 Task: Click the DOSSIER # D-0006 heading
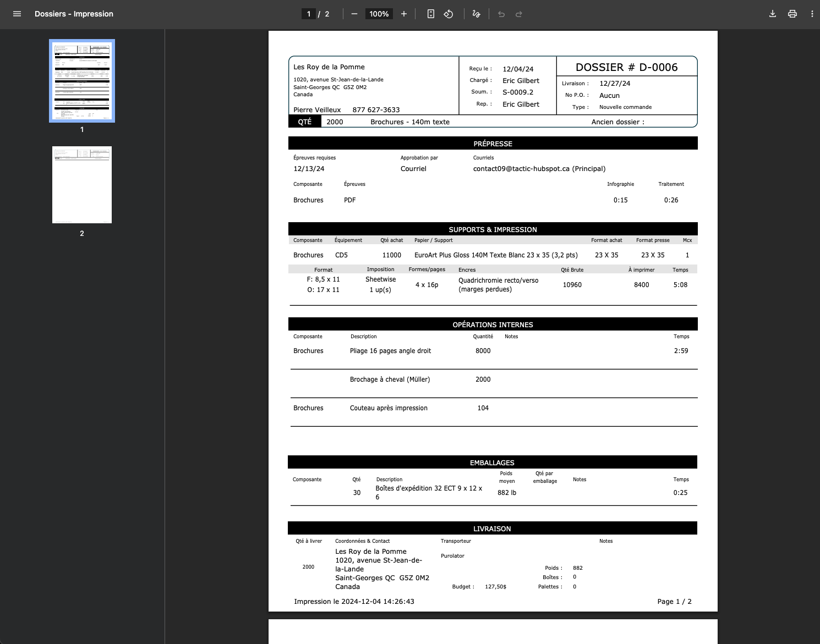pyautogui.click(x=626, y=67)
